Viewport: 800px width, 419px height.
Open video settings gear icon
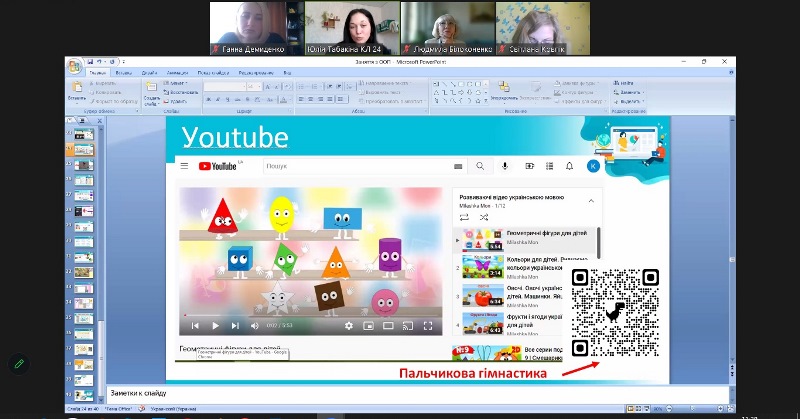point(348,326)
